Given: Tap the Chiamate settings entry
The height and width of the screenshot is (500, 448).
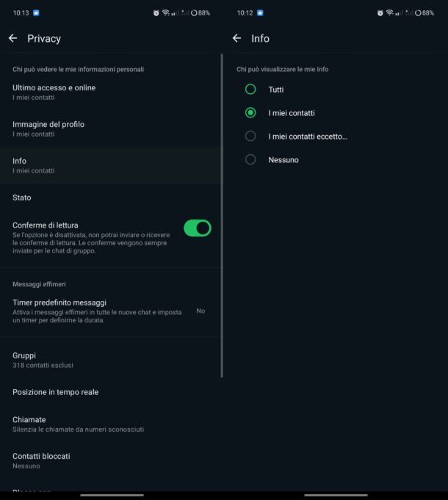Looking at the screenshot, I should coord(110,424).
